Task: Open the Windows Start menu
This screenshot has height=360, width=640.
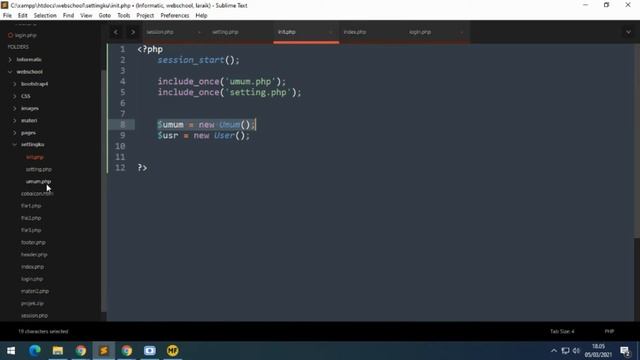Action: coord(11,351)
